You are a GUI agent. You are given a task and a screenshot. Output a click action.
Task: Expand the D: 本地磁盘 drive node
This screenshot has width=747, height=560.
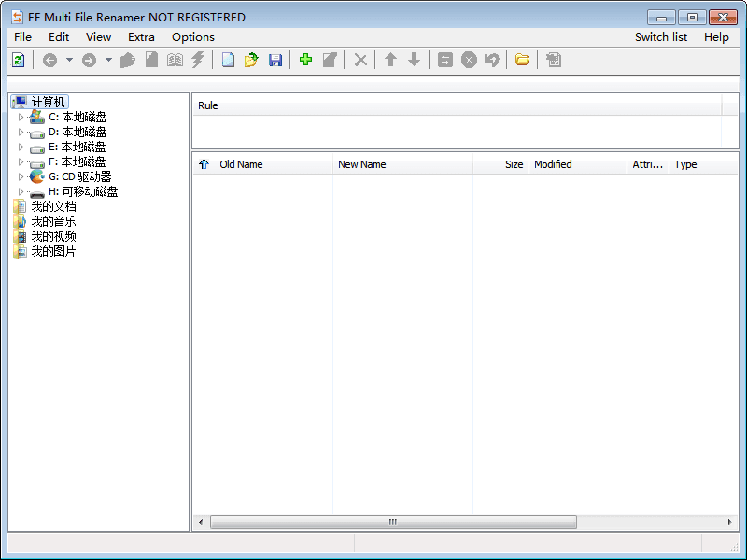pos(21,132)
